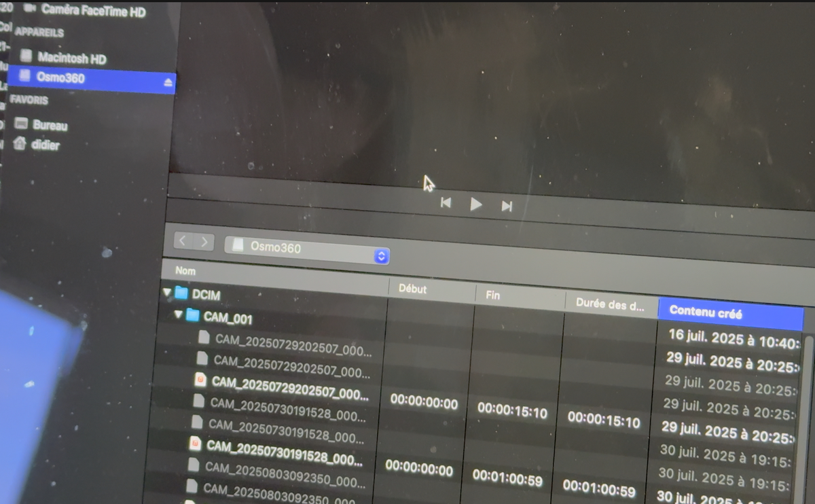Skip to the previous clip
The image size is (815, 504).
[446, 202]
